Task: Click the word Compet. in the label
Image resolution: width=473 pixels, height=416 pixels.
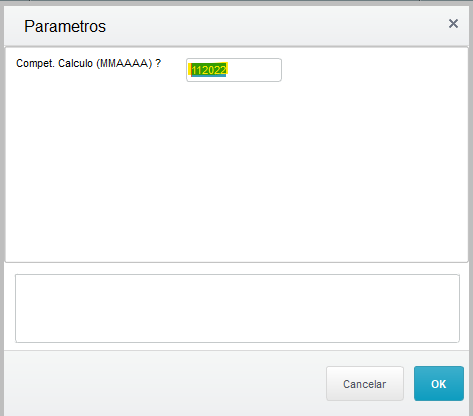Action: coord(36,63)
